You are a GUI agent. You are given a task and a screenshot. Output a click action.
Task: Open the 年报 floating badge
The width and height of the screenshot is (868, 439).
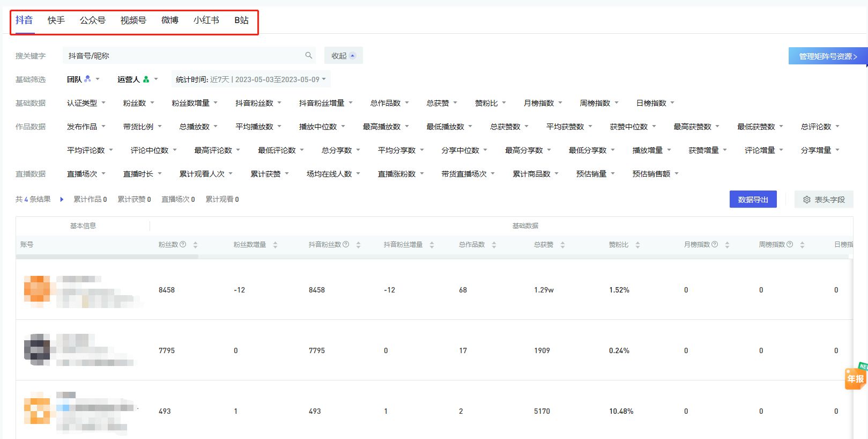856,377
